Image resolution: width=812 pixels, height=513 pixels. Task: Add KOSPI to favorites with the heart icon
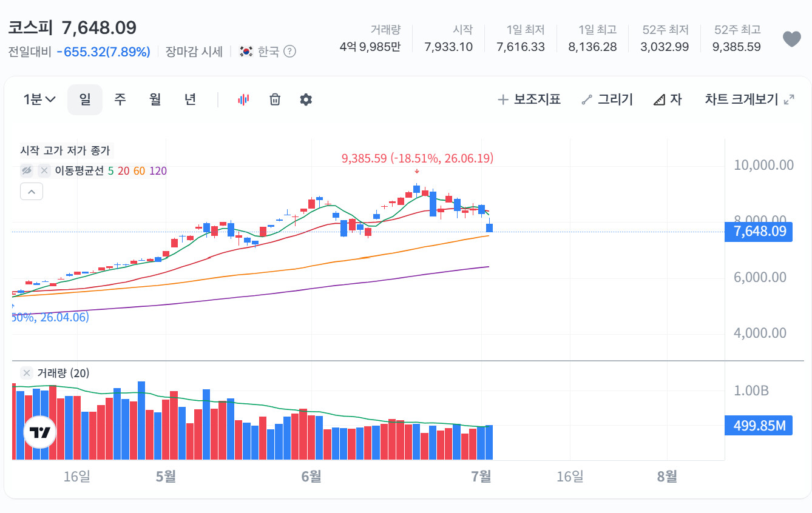[791, 39]
